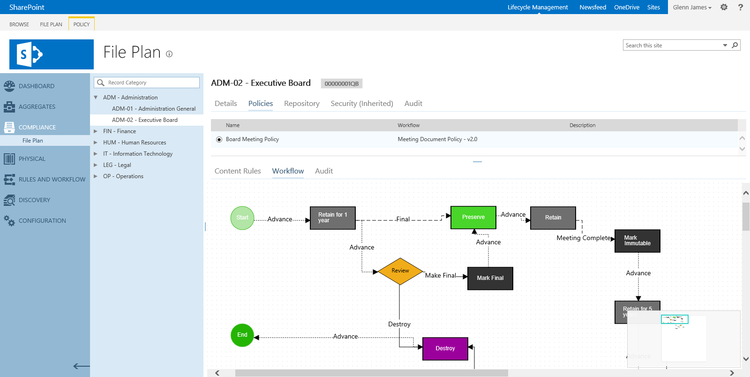Click the policies list scroll down chevron

click(x=742, y=149)
